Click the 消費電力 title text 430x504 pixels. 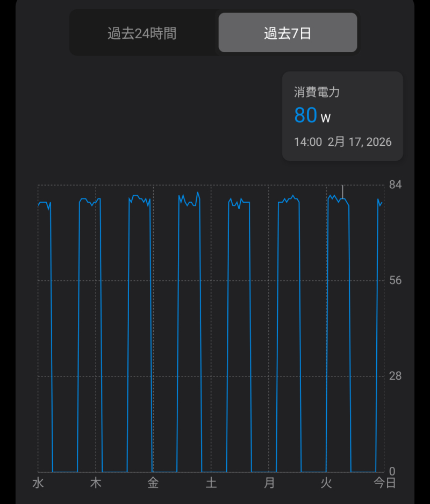click(x=317, y=93)
